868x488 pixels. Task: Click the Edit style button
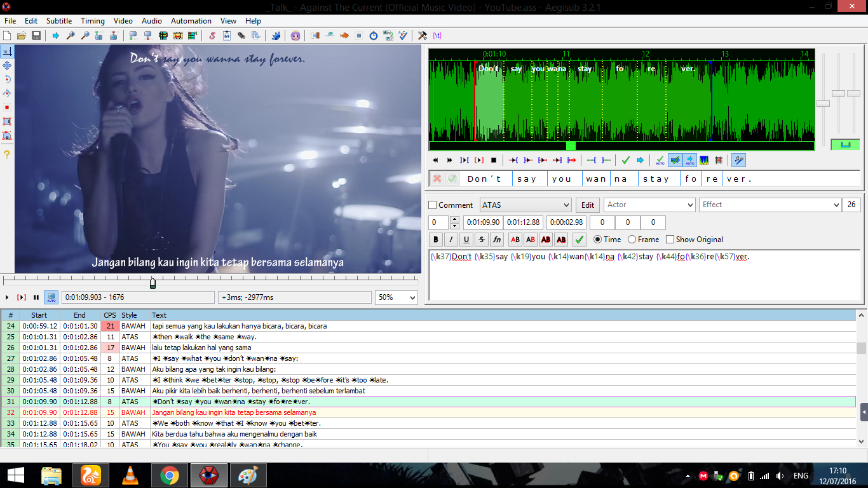588,205
